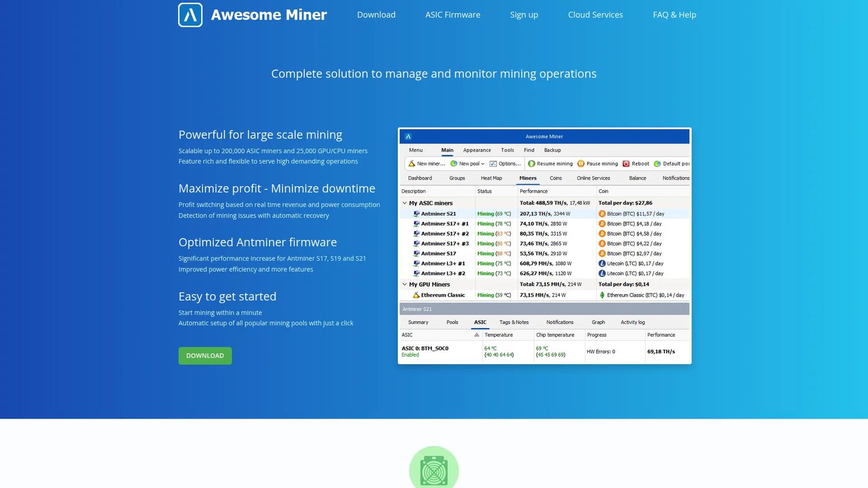Image resolution: width=868 pixels, height=488 pixels.
Task: Open the ASIC Firmware nav link
Action: (453, 15)
